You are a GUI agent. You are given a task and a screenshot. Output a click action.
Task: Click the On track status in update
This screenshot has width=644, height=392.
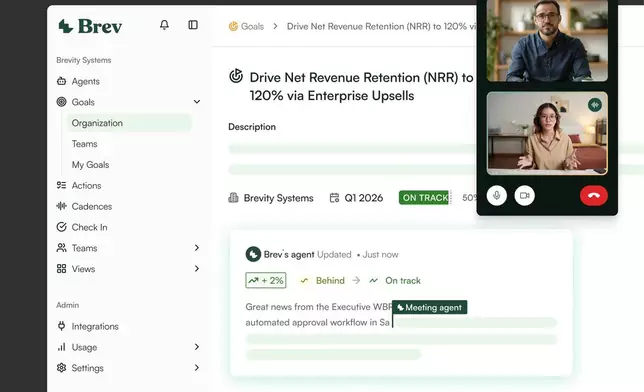pyautogui.click(x=403, y=281)
